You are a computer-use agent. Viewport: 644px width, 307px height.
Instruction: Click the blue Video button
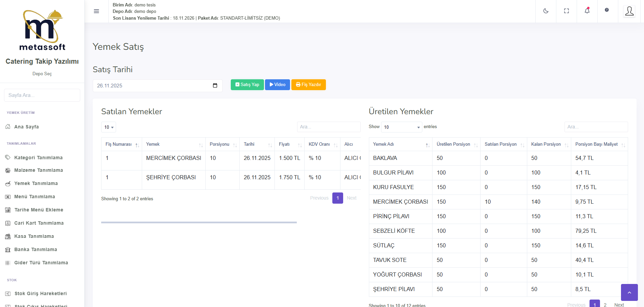click(277, 85)
